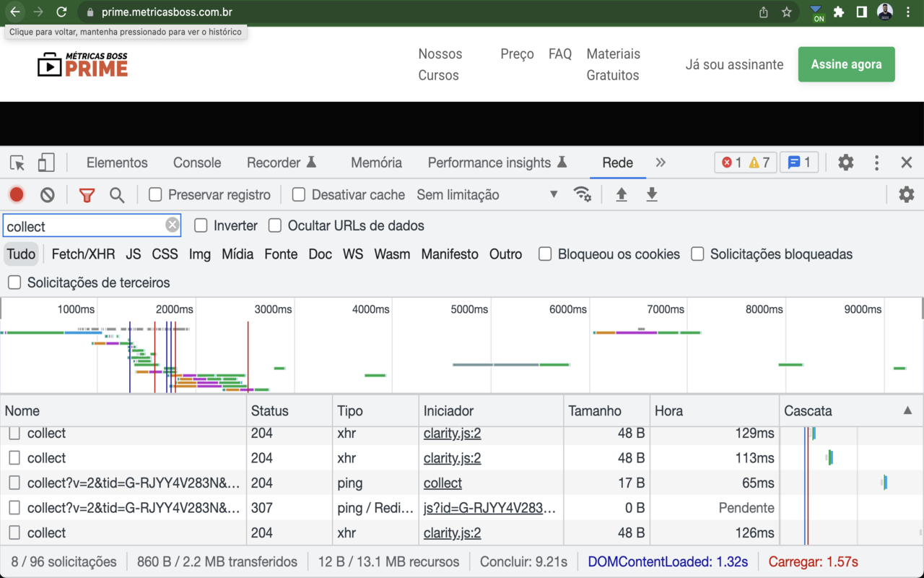Open the hidden panels chevron menu
The width and height of the screenshot is (924, 578).
coord(661,163)
